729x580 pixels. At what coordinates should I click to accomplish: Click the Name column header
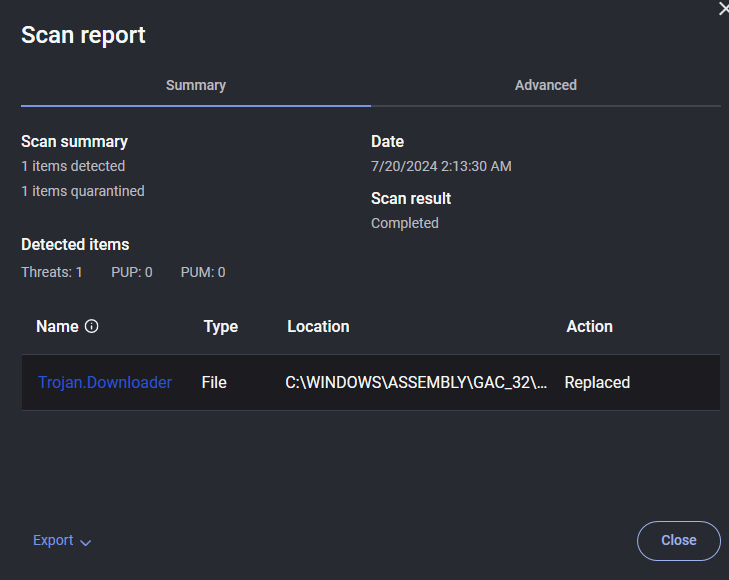pyautogui.click(x=57, y=326)
